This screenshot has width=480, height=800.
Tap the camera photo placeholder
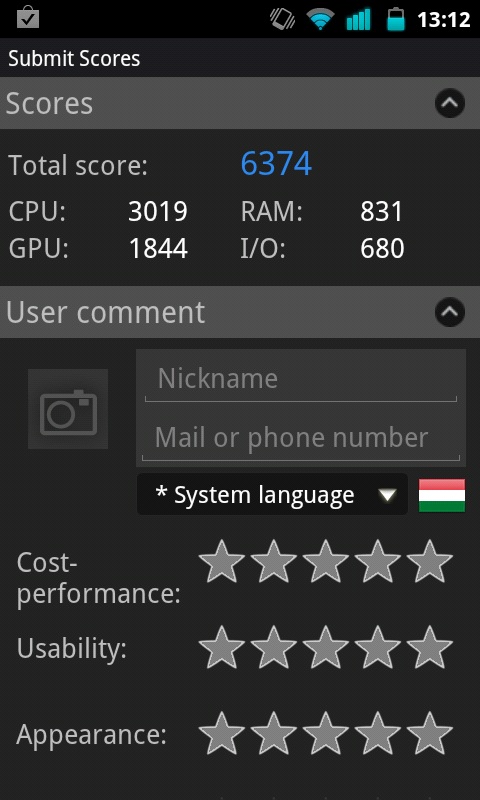click(x=68, y=409)
